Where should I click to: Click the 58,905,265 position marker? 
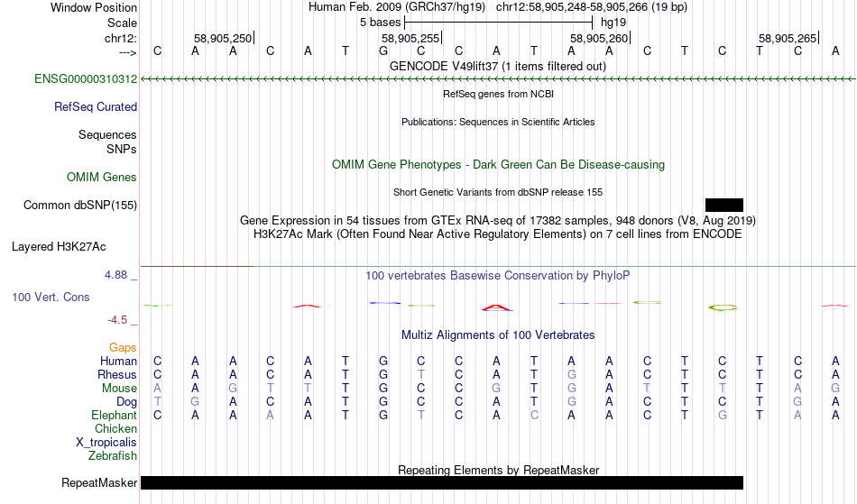788,38
